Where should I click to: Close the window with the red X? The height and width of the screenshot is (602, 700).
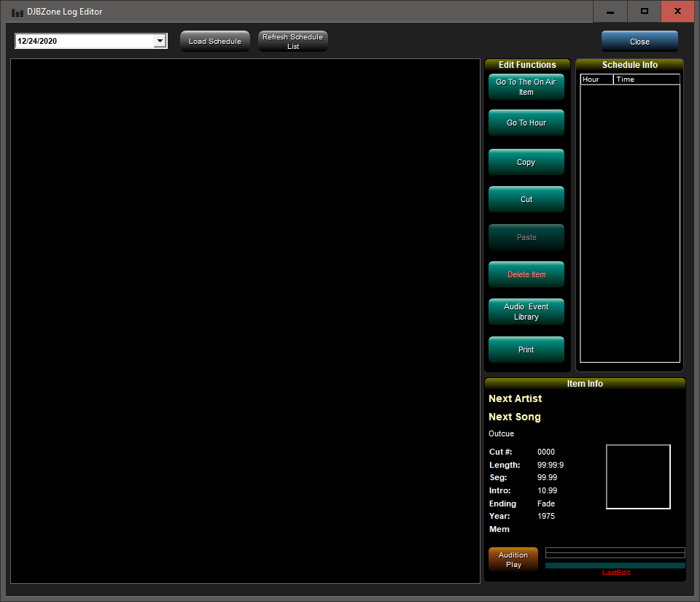point(677,11)
